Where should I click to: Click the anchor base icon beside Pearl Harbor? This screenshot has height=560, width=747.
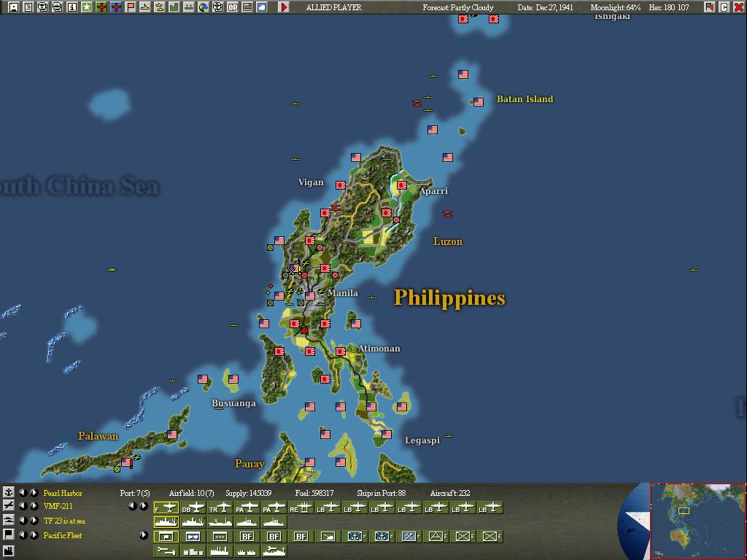pos(9,492)
